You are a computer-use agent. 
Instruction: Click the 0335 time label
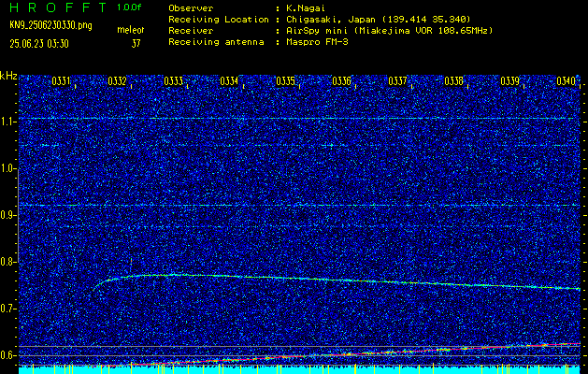click(x=285, y=81)
